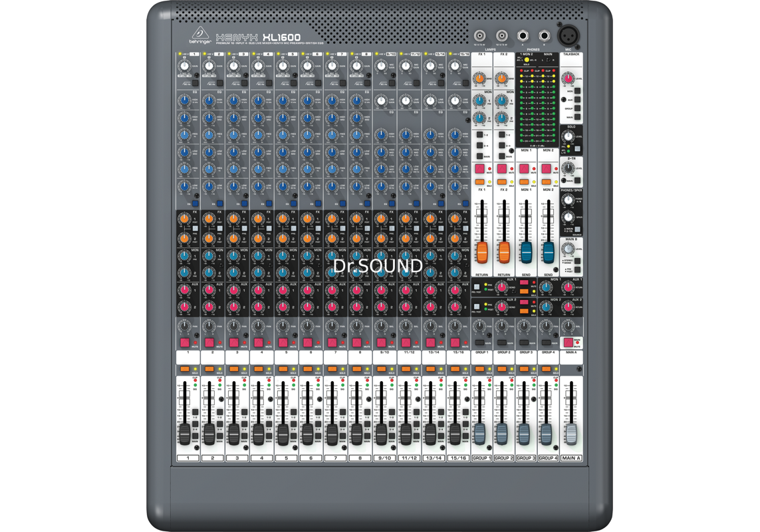Mute channel 1 with its mute button

[185, 342]
